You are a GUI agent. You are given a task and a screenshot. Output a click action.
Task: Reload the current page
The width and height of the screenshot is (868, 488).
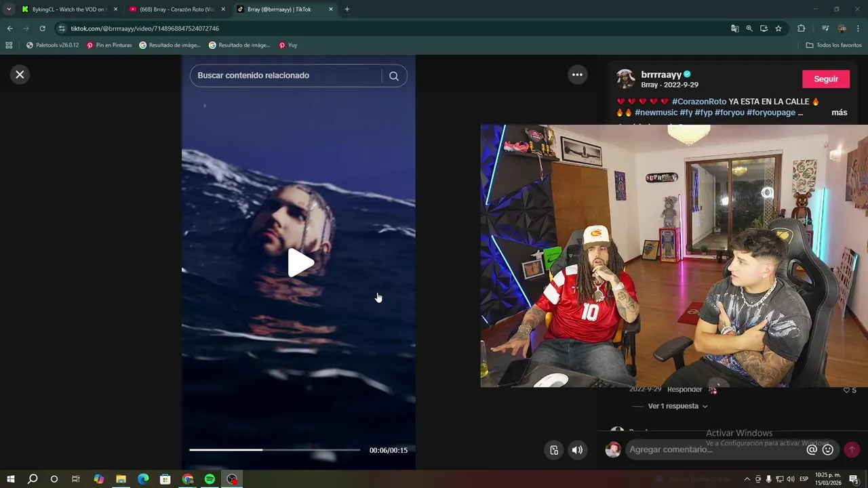pyautogui.click(x=42, y=28)
